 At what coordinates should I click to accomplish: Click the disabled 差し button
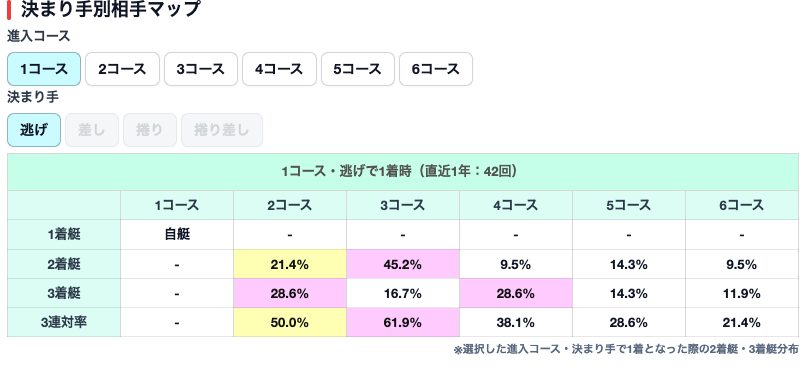pos(92,130)
